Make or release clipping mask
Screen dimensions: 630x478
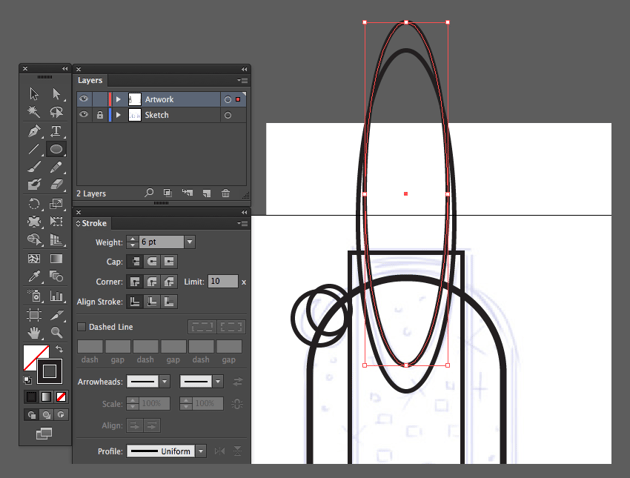168,193
